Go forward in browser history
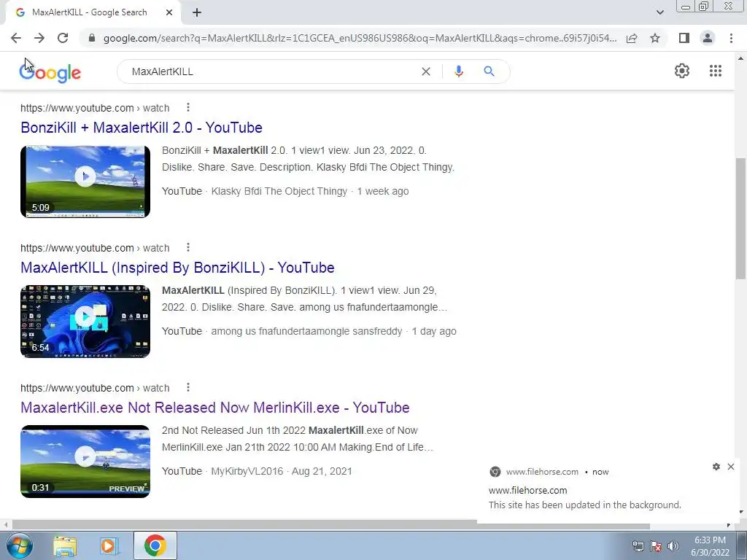The image size is (747, 560). coord(39,38)
